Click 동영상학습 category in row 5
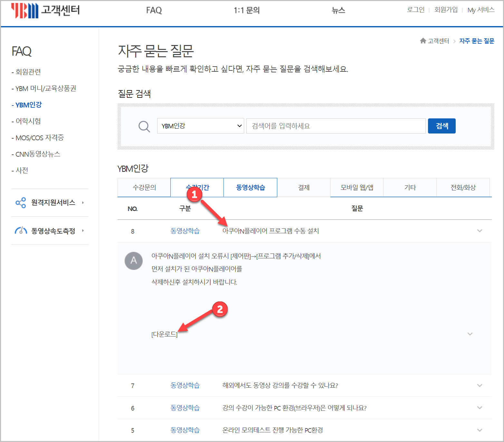This screenshot has width=504, height=442. (x=185, y=430)
